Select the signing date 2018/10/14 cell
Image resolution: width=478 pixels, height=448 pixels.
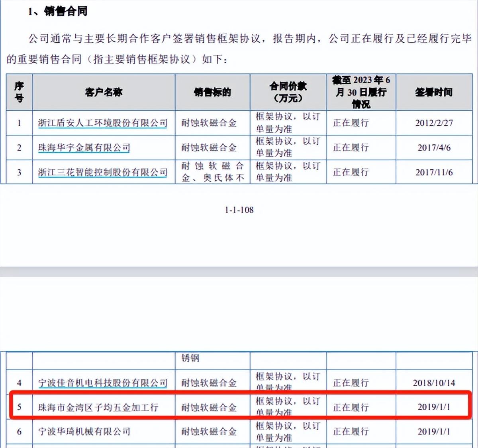[x=434, y=382]
